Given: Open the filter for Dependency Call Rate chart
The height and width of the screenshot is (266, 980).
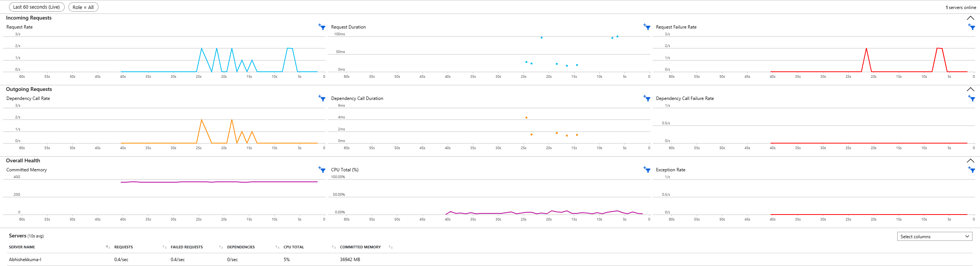Looking at the screenshot, I should [322, 98].
